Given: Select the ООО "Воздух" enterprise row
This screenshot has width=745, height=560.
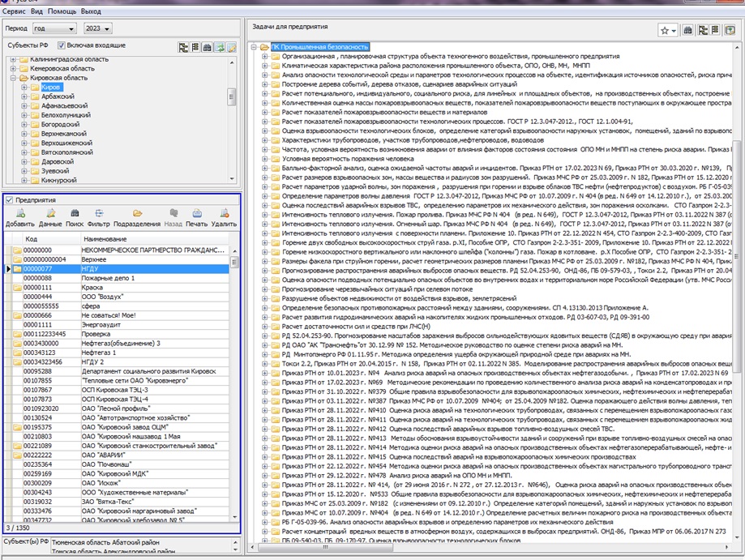Looking at the screenshot, I should [x=101, y=297].
